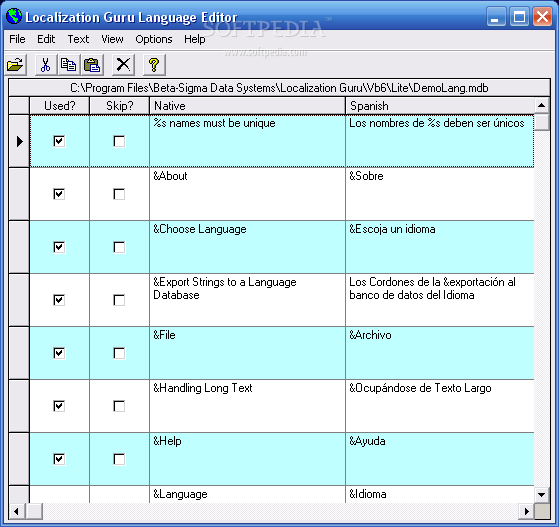559x527 pixels.
Task: Click the '&Handling Long Text' cell
Action: tap(247, 406)
